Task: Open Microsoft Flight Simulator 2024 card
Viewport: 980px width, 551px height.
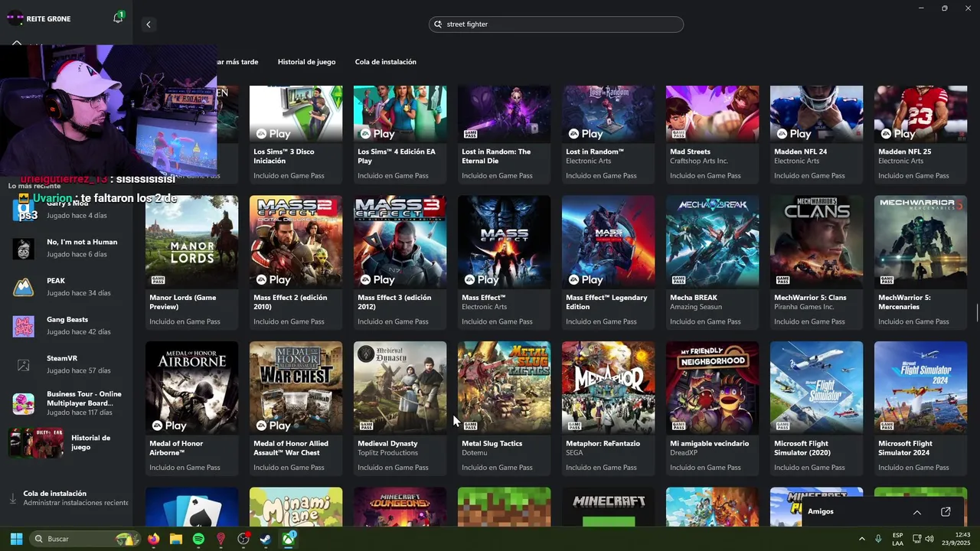Action: coord(920,409)
